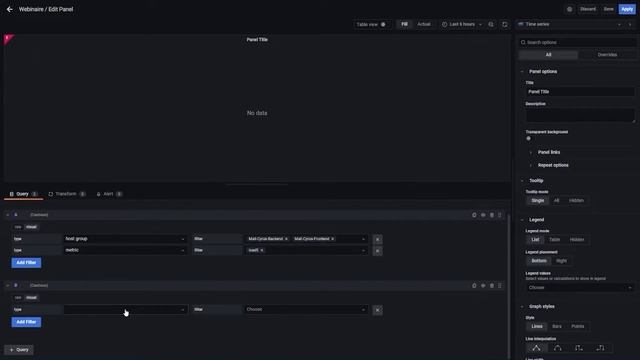The height and width of the screenshot is (360, 640).
Task: Hide query A with the eye icon
Action: tap(483, 215)
